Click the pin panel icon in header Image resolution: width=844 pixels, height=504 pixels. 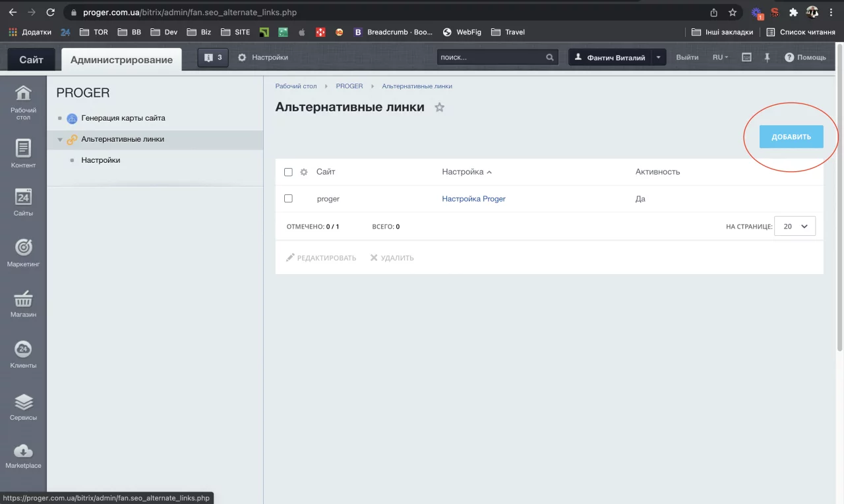click(x=767, y=57)
